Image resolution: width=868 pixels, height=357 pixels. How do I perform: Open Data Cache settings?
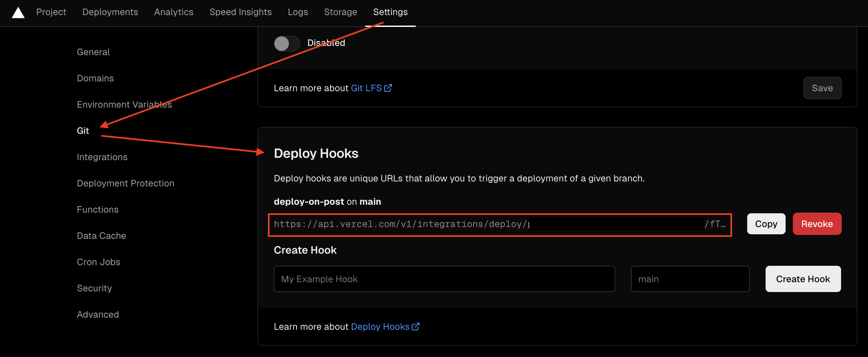(x=101, y=236)
